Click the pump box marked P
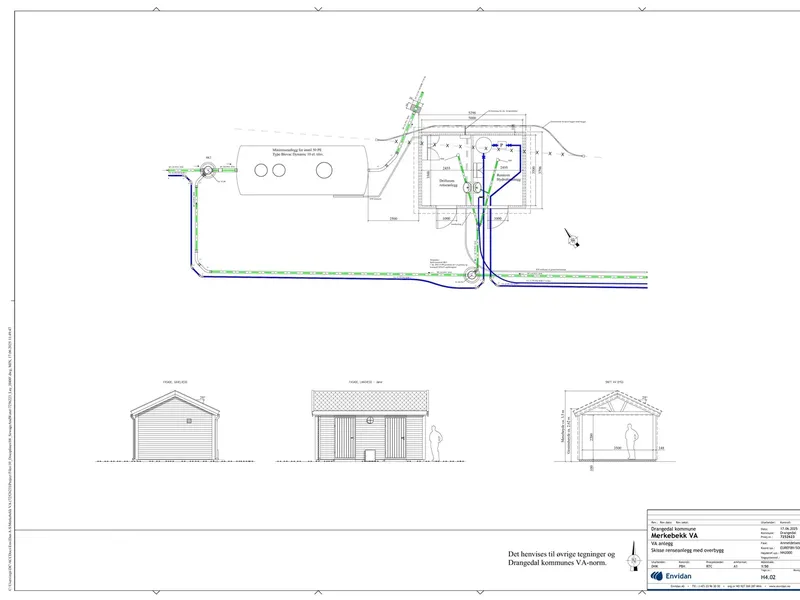The height and width of the screenshot is (600, 800). [x=502, y=145]
